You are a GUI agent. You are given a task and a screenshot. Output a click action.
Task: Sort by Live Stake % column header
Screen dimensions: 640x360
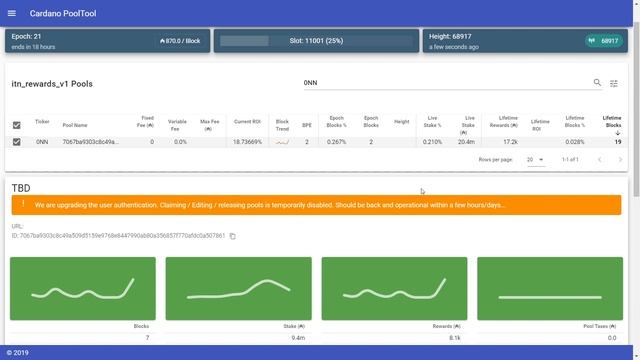coord(432,122)
